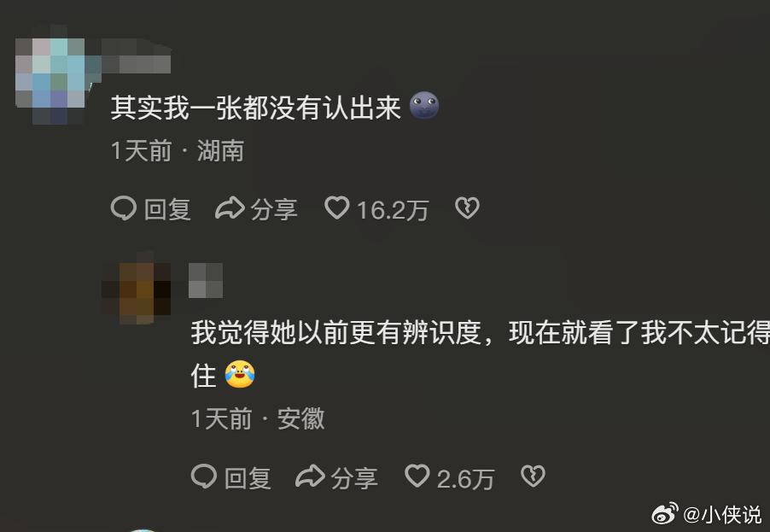Viewport: 770px width, 532px height.
Task: Click the blurred username of the first commenter
Action: tap(137, 58)
